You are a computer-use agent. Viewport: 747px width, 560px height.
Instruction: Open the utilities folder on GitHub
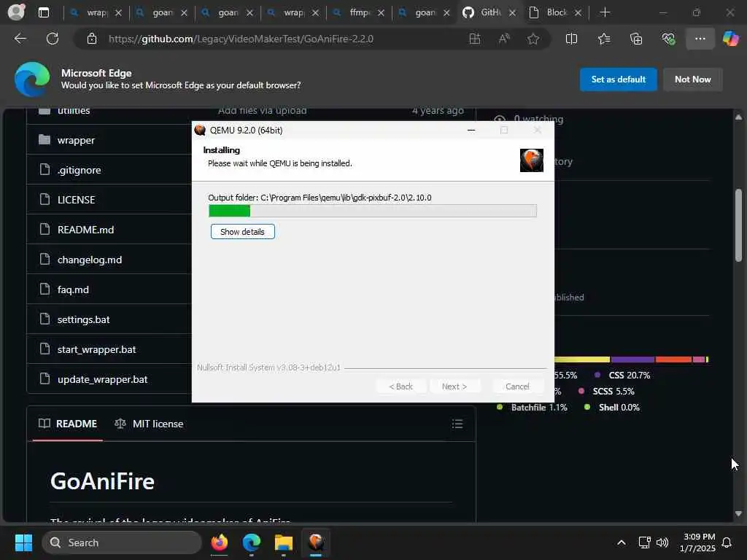point(74,111)
